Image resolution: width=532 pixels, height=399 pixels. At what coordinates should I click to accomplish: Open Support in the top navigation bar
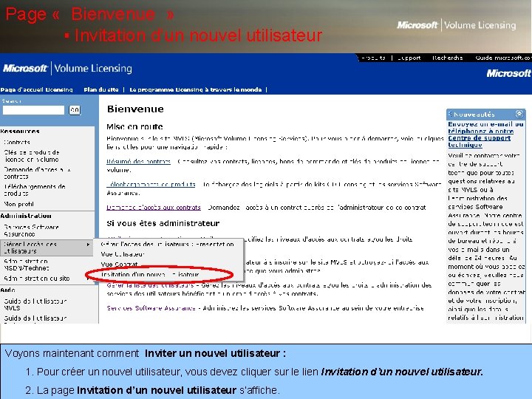[409, 58]
